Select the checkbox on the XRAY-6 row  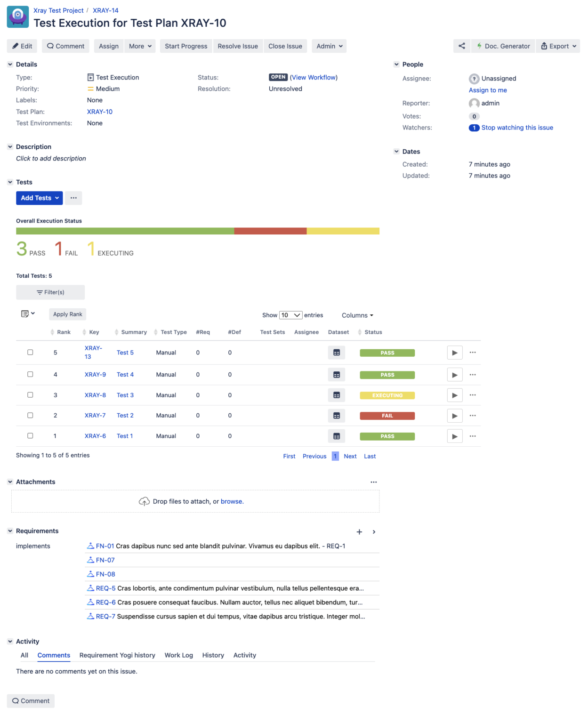(x=30, y=435)
